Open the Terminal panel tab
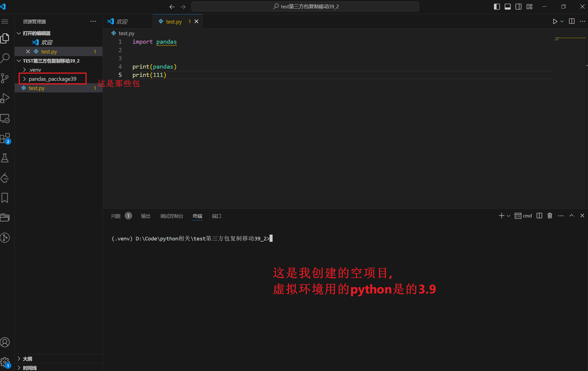This screenshot has height=371, width=588. click(x=197, y=216)
